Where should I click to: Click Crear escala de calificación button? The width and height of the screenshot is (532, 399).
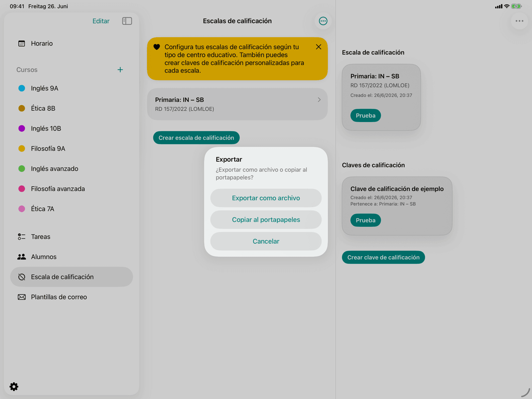(196, 138)
